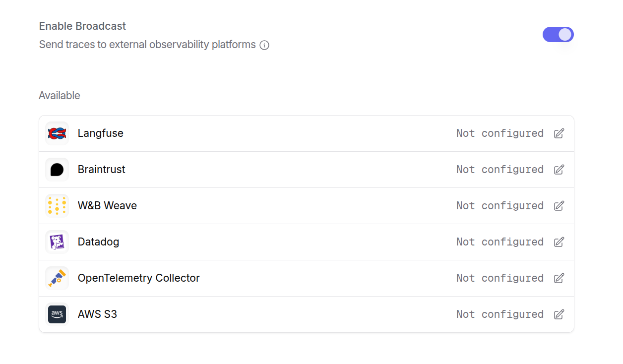The height and width of the screenshot is (364, 623).
Task: Click the OpenTelemetry Collector telescope icon
Action: click(x=57, y=278)
